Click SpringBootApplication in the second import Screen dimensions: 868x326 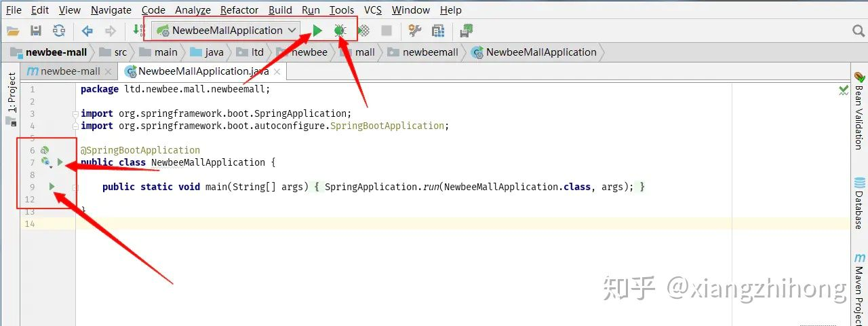387,126
